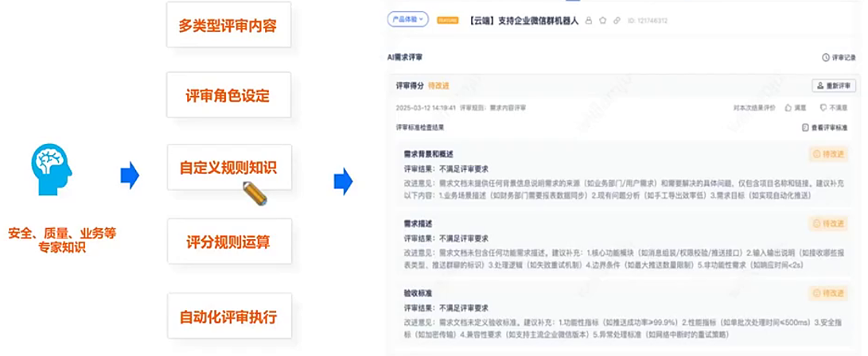Screen dimensions: 868x356
Task: Click the 不满意 thumbs-down rating
Action: point(833,108)
